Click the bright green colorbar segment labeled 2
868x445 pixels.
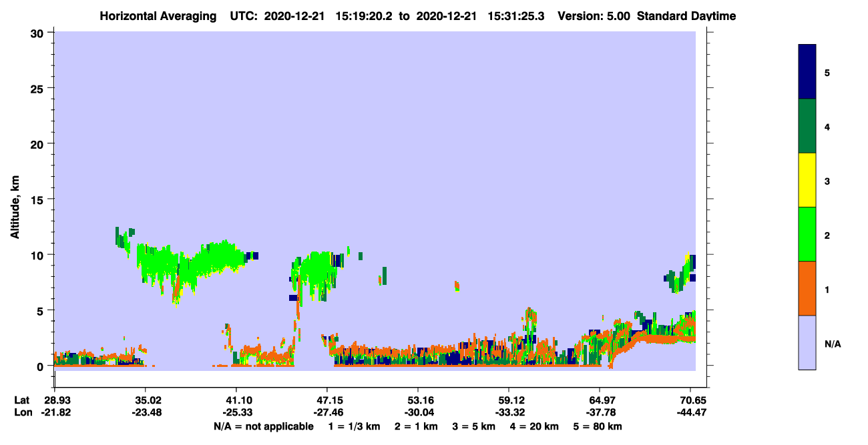click(x=807, y=234)
